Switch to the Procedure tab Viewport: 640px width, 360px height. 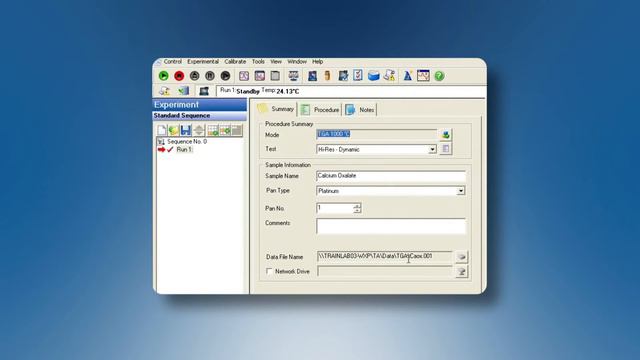[x=320, y=110]
